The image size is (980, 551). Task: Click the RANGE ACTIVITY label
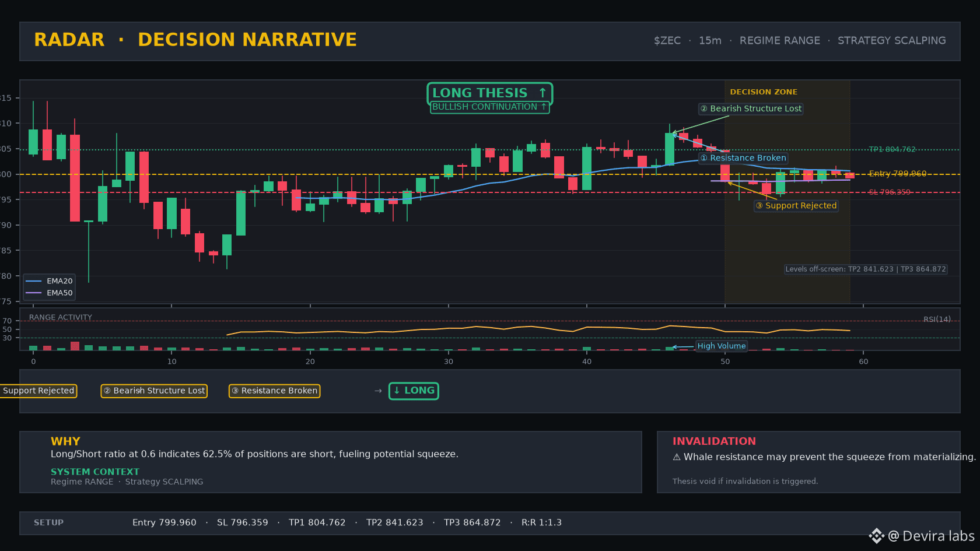click(x=61, y=318)
